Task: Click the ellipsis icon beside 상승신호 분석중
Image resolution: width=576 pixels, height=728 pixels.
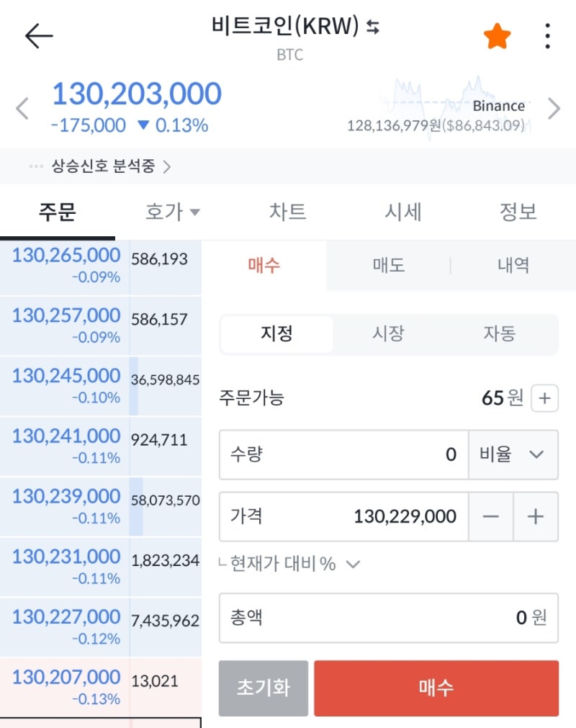Action: click(x=35, y=166)
